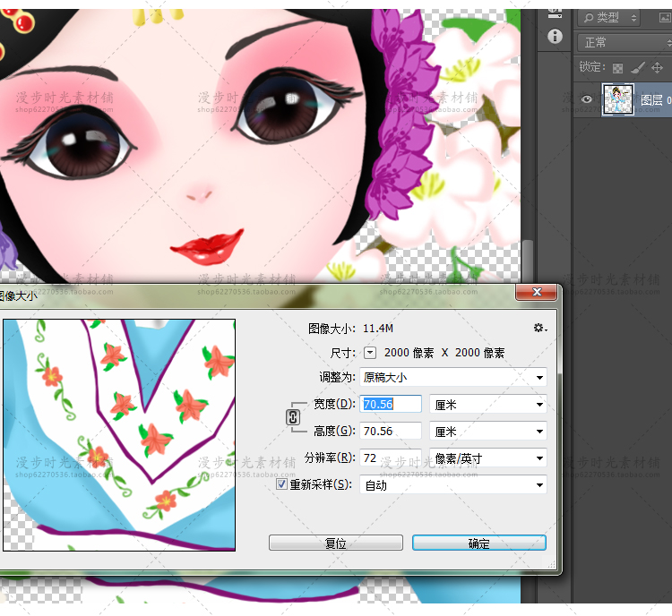Open the 调整为 (Fit To) dropdown
Viewport: 672px width, 616px height.
(453, 378)
